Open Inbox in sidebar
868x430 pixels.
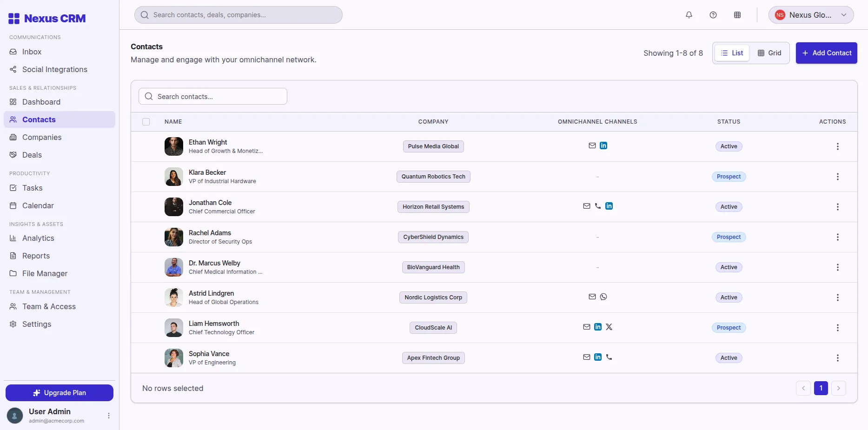(60, 52)
